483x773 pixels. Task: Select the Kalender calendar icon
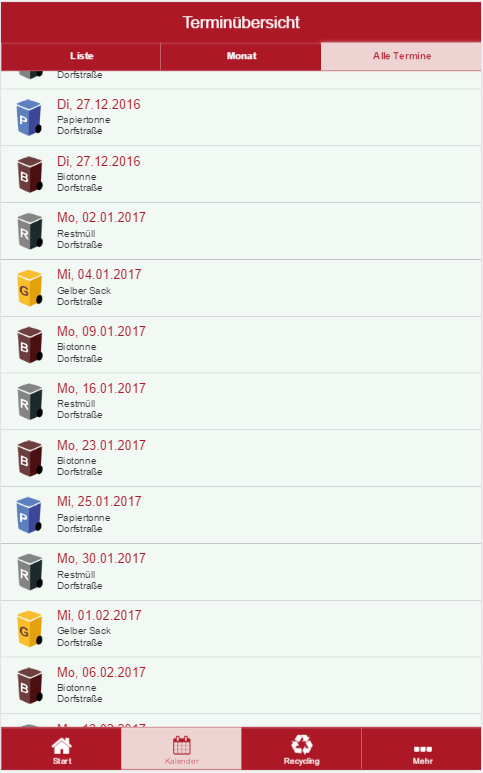[x=181, y=745]
